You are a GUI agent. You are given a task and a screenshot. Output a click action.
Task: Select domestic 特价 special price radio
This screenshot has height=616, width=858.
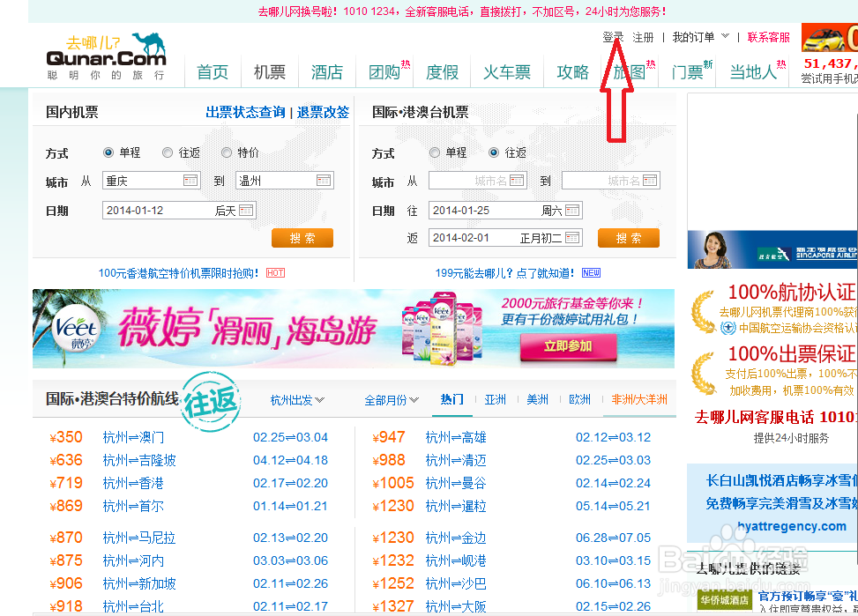tap(227, 152)
